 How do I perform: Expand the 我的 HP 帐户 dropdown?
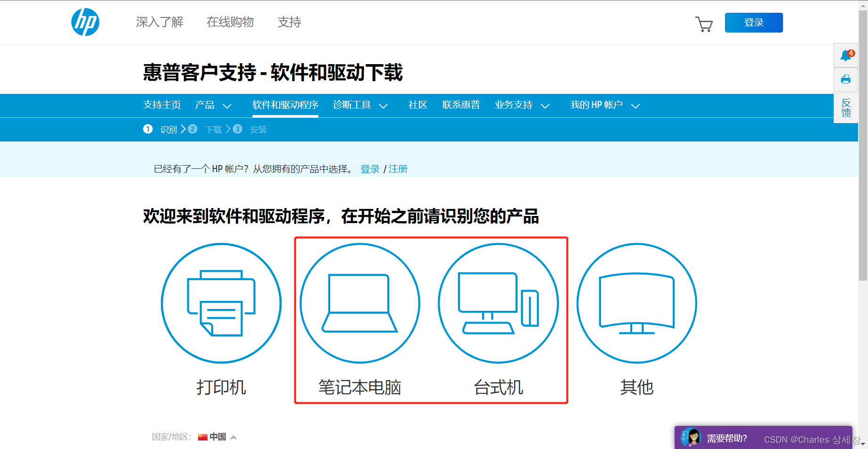pyautogui.click(x=635, y=106)
